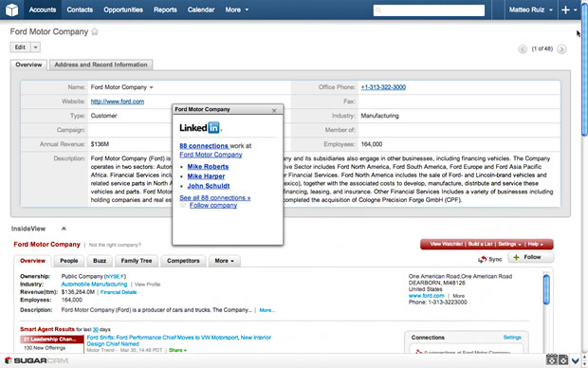This screenshot has height=368, width=588.
Task: Open the Edit actions dropdown arrow
Action: 35,47
